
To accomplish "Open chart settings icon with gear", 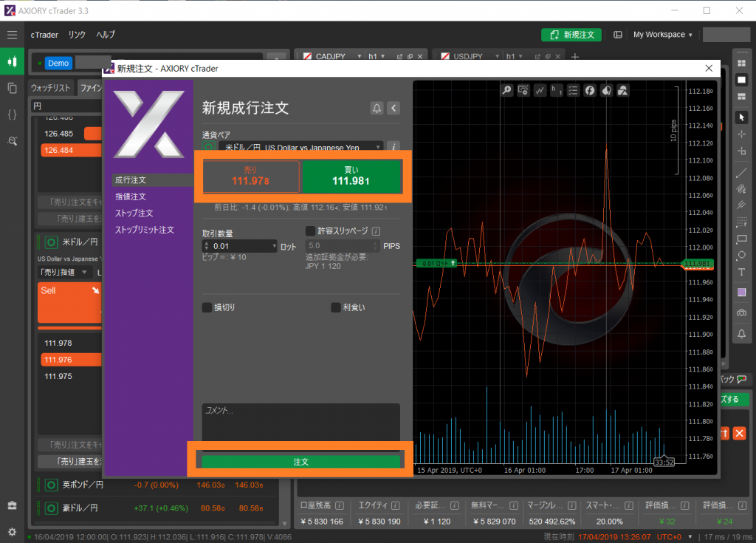I will coord(523,90).
